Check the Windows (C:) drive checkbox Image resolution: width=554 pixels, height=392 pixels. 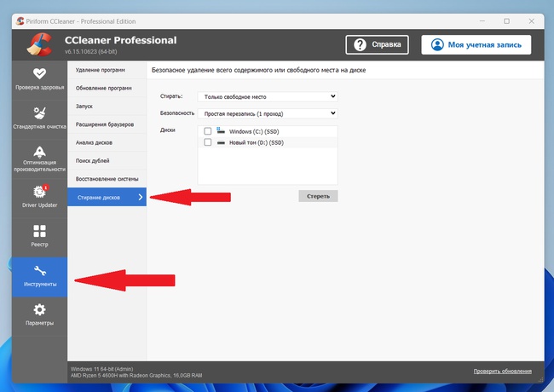pos(208,131)
